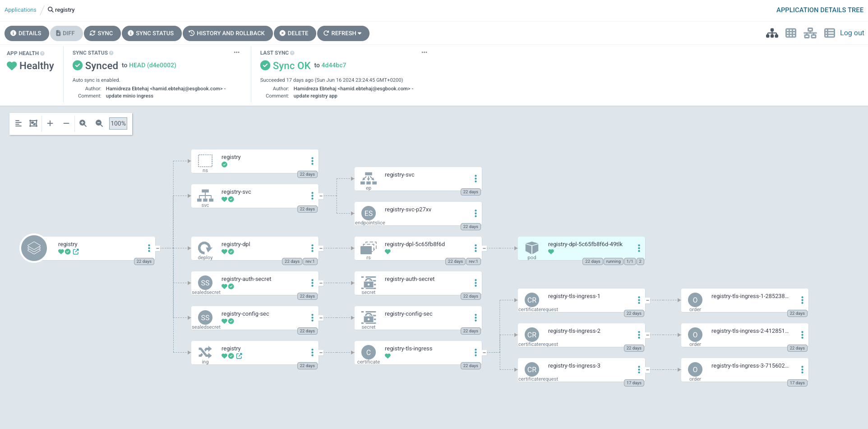The height and width of the screenshot is (429, 868).
Task: Follow the HEAD (d4e0002) revision link
Action: click(152, 65)
